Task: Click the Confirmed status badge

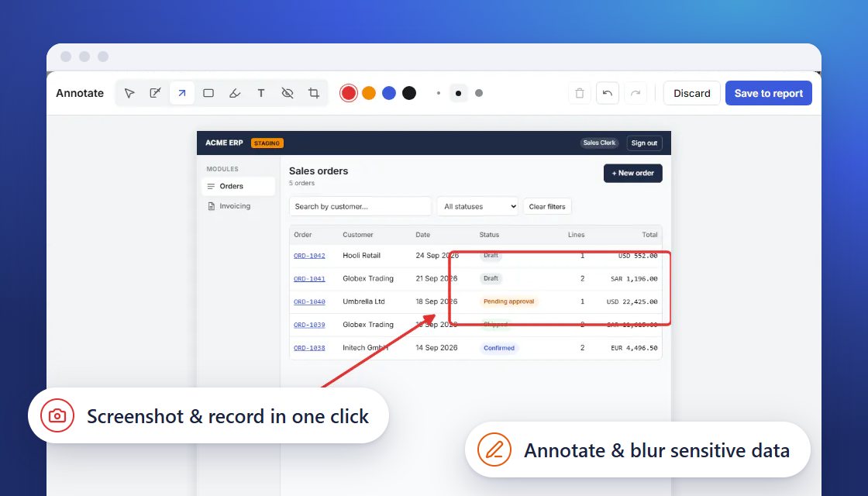Action: point(499,348)
